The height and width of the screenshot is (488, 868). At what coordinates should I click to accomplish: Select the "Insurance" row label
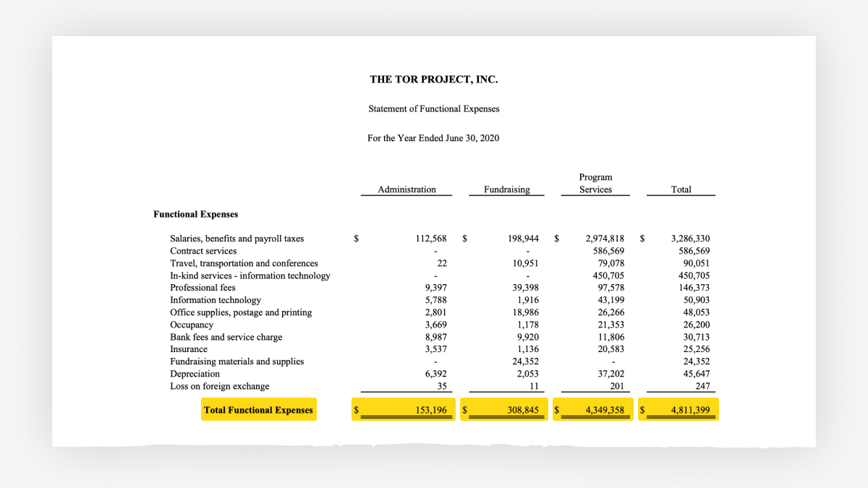click(x=189, y=349)
